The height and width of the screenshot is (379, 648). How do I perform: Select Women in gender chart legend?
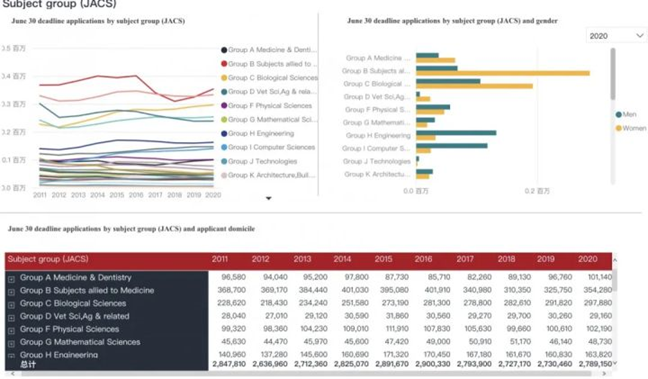(631, 128)
